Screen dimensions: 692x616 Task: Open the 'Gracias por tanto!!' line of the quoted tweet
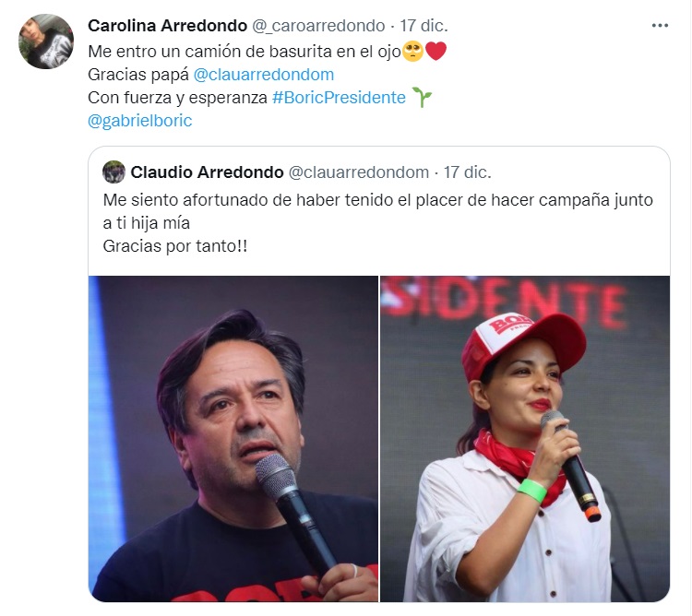tap(175, 246)
